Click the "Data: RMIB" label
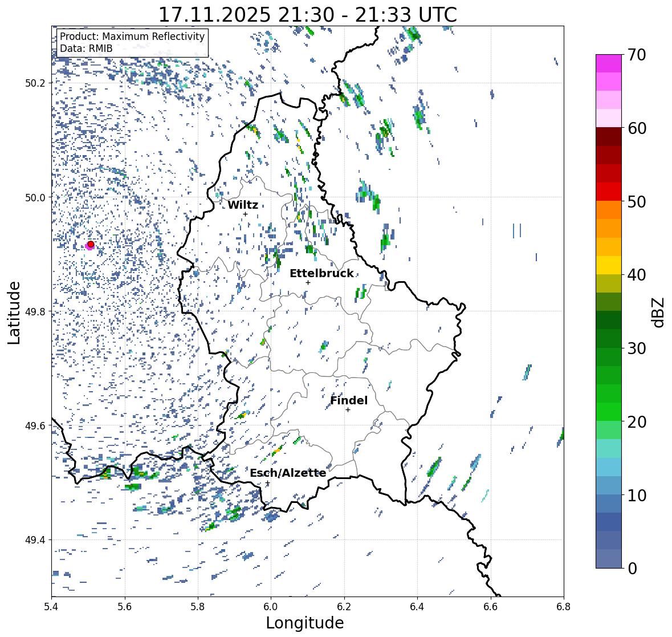Screen dimensions: 672x637 (x=86, y=48)
